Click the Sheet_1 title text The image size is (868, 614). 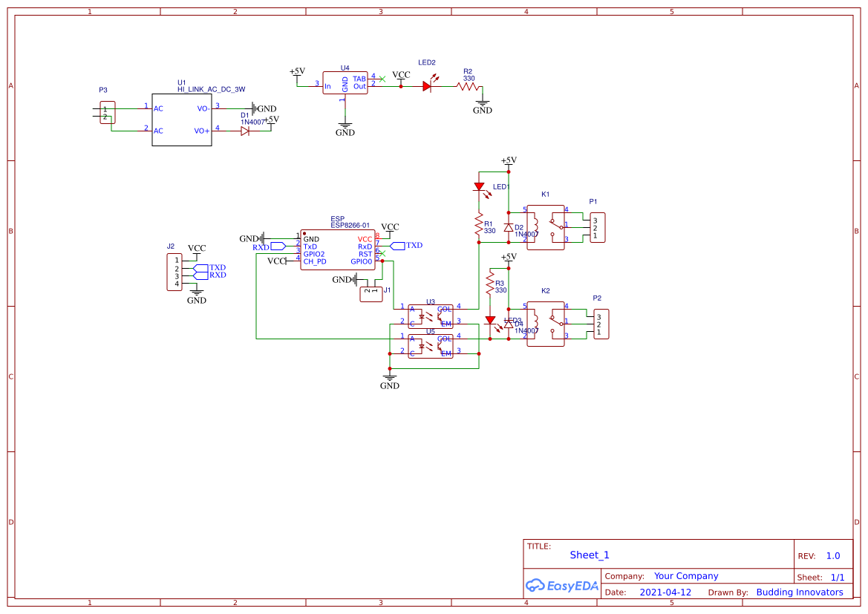590,555
